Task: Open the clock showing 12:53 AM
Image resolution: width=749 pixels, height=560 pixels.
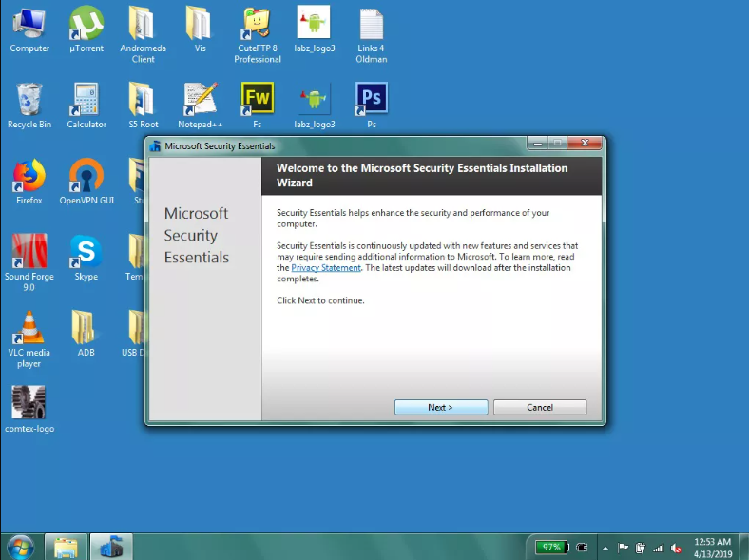Action: pos(712,548)
